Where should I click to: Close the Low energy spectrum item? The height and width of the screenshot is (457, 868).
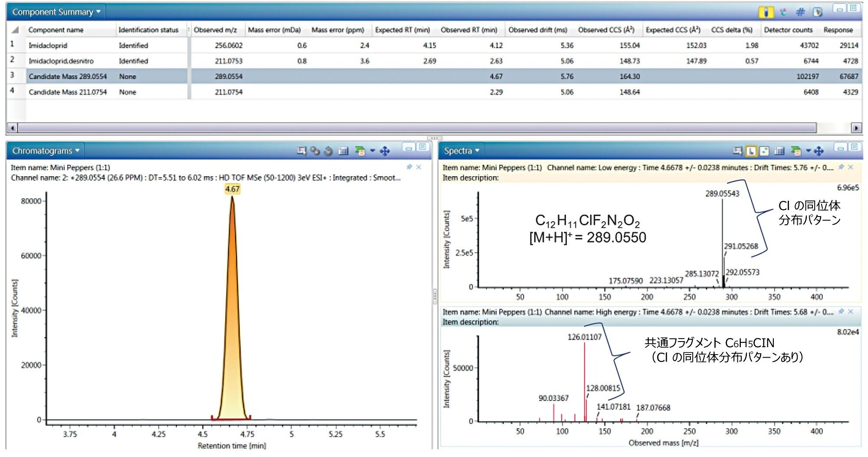[x=851, y=167]
